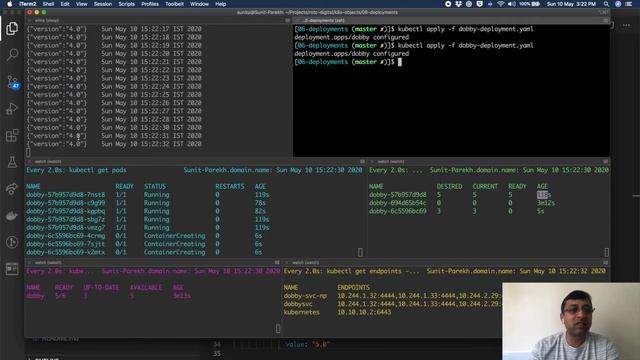Click replica set dobby-6c5596bc69 in the right pane
The width and height of the screenshot is (640, 360).
pos(398,211)
